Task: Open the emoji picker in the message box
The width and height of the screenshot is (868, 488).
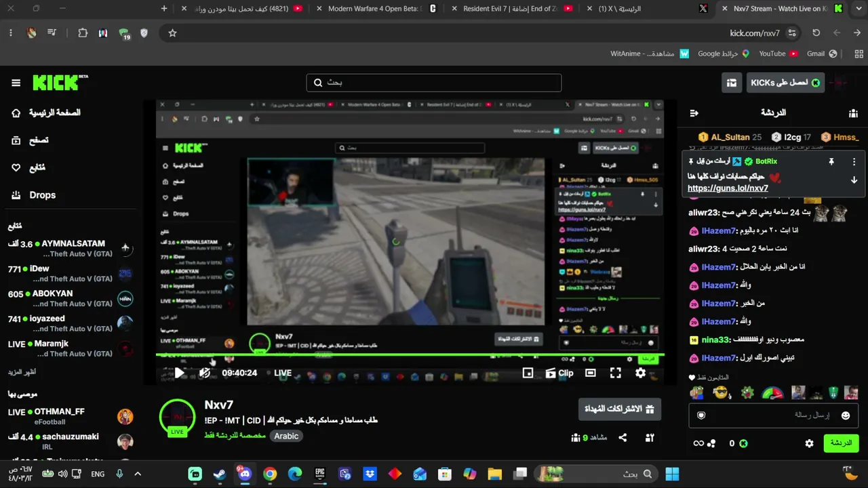Action: pos(846,415)
